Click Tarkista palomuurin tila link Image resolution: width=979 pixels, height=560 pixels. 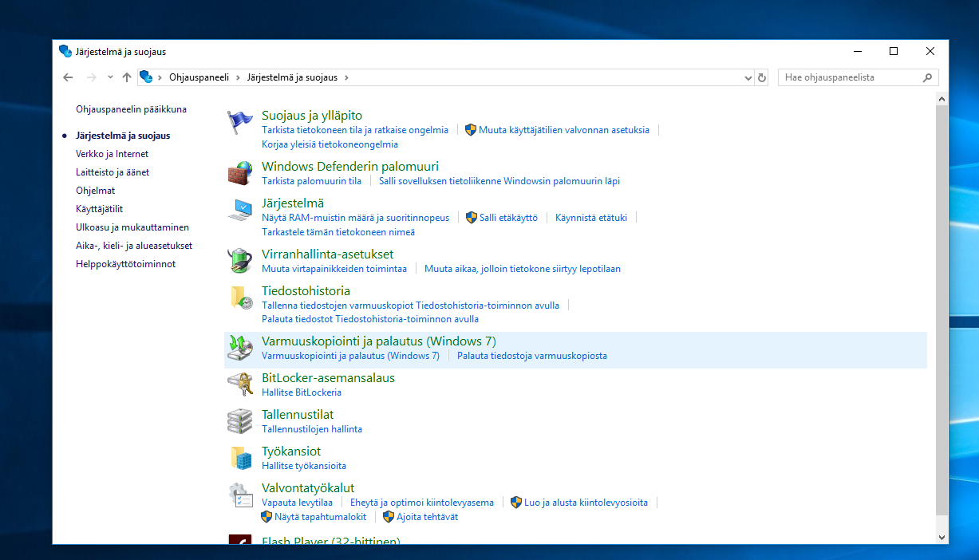click(311, 181)
